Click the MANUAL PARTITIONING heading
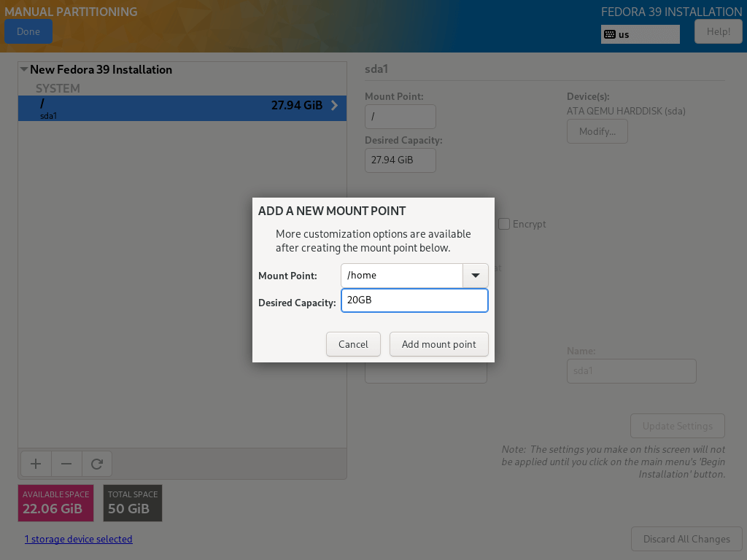This screenshot has width=747, height=560. [x=71, y=12]
